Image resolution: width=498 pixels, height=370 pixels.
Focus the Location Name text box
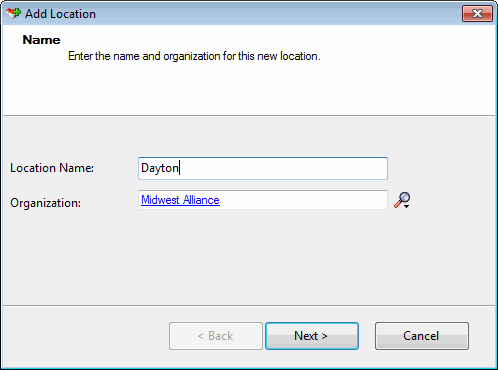[x=263, y=168]
